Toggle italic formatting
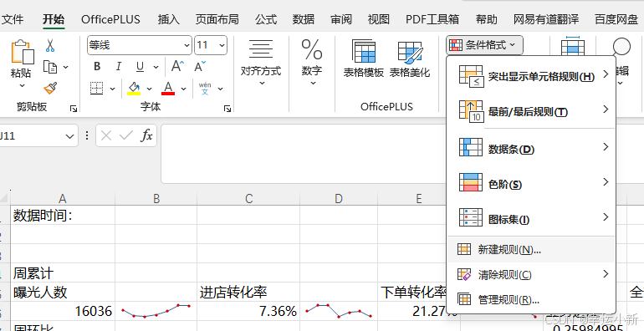Image resolution: width=644 pixels, height=331 pixels. point(119,67)
